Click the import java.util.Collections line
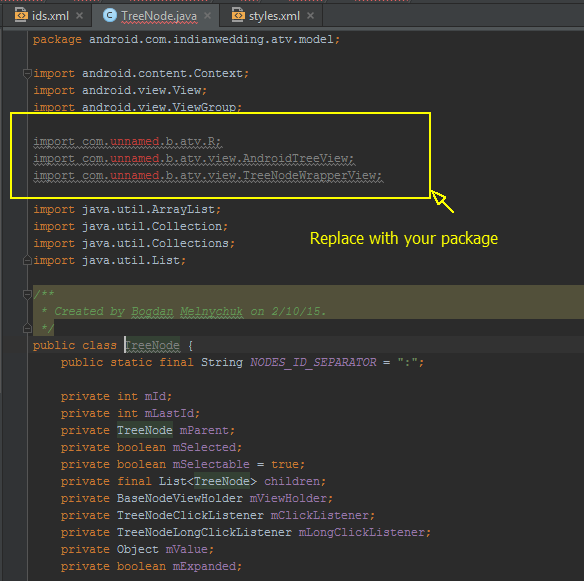584x581 pixels. (134, 244)
